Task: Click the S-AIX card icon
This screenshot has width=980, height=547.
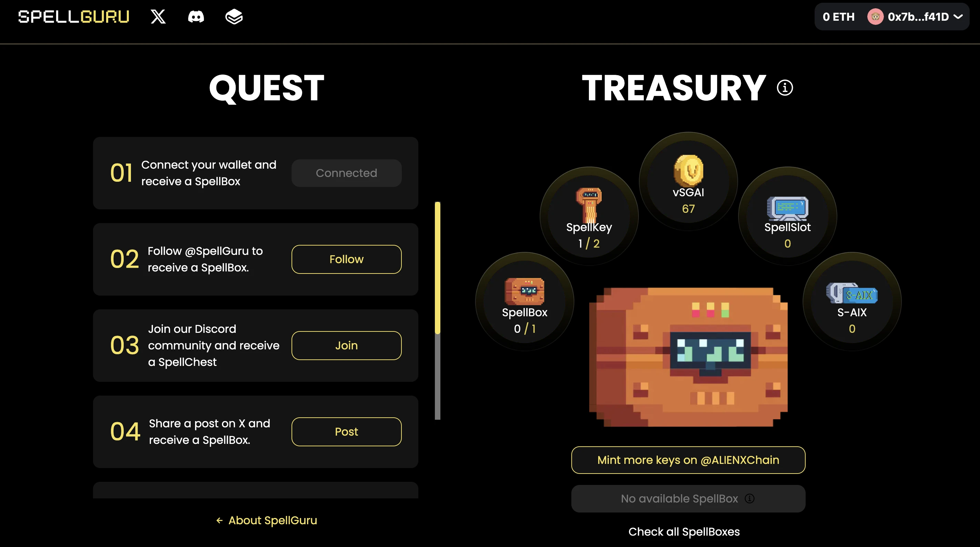Action: 851,295
